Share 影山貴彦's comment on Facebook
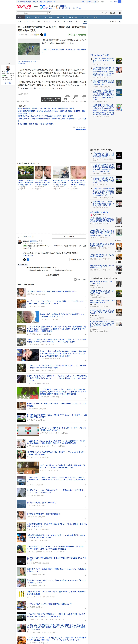The height and width of the screenshot is (644, 138). pyautogui.click(x=28, y=260)
